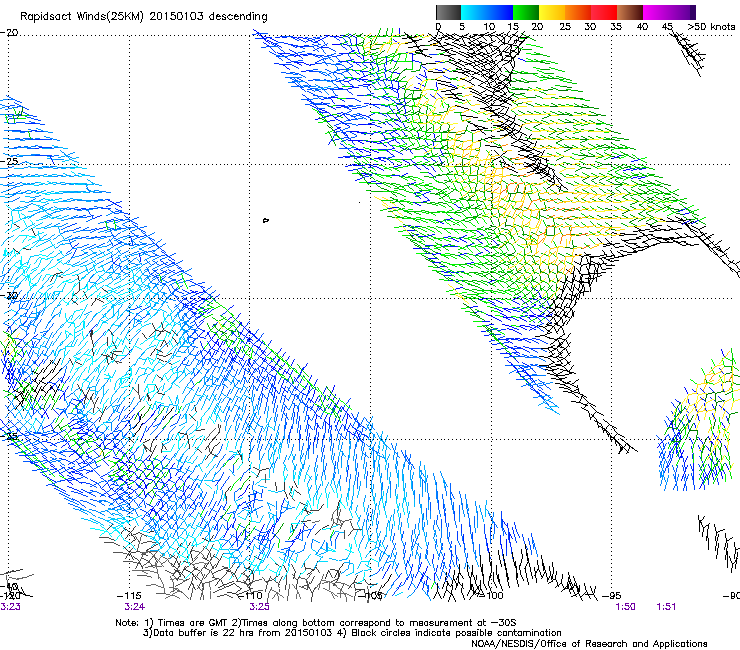Click the purple '3:24' swath time label
This screenshot has width=740, height=650.
click(x=135, y=607)
